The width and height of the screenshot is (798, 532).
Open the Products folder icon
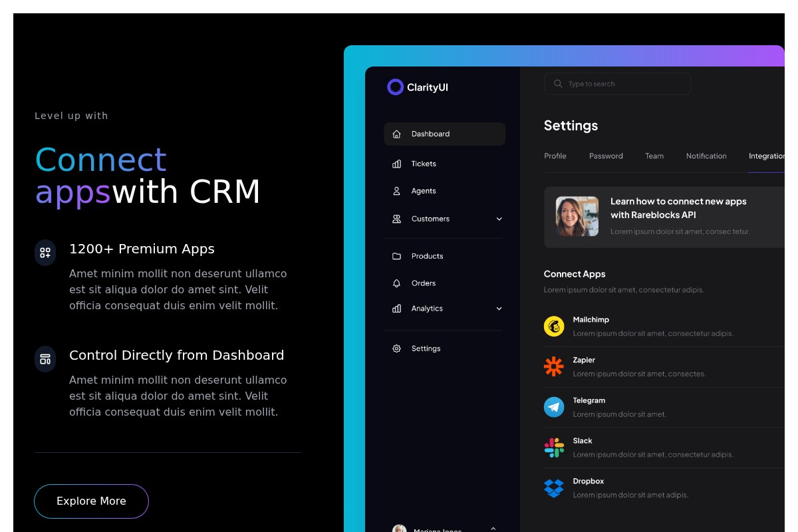pos(396,256)
